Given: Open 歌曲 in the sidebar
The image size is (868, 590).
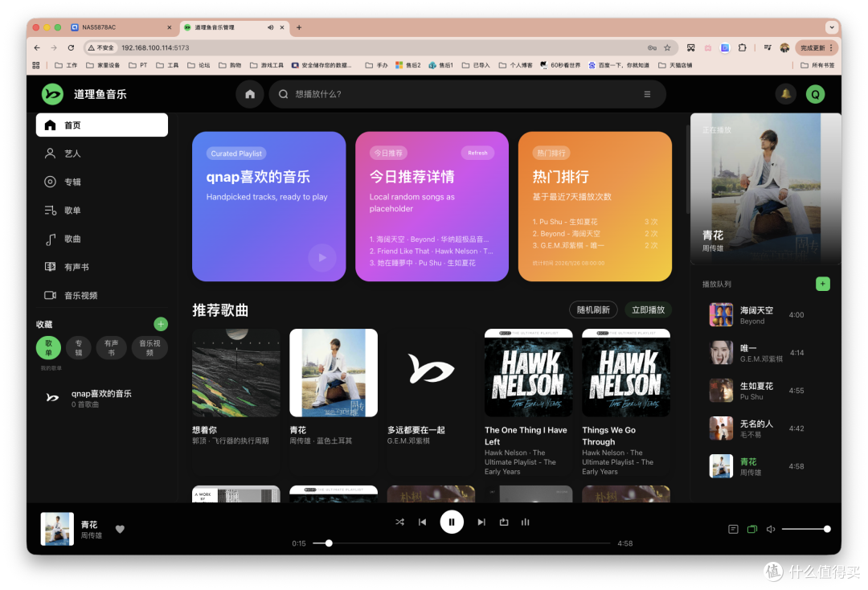Looking at the screenshot, I should tap(102, 239).
